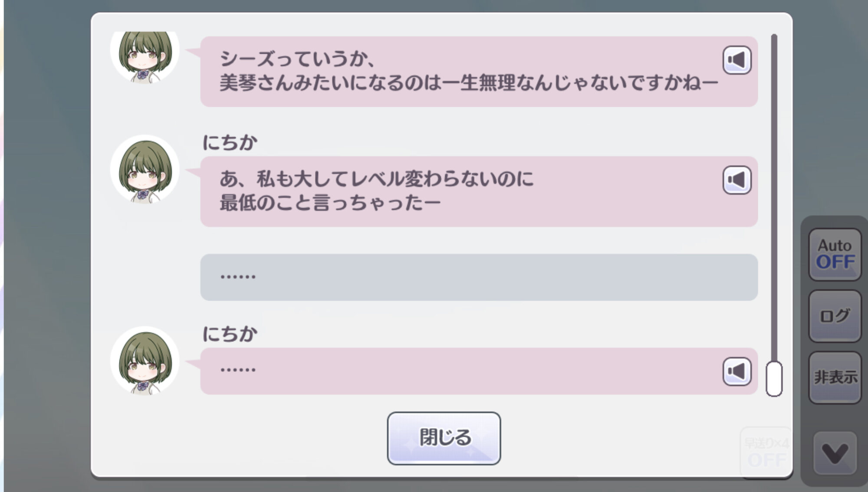868x492 pixels.
Task: Click the log scrollbar thumb
Action: click(x=774, y=379)
